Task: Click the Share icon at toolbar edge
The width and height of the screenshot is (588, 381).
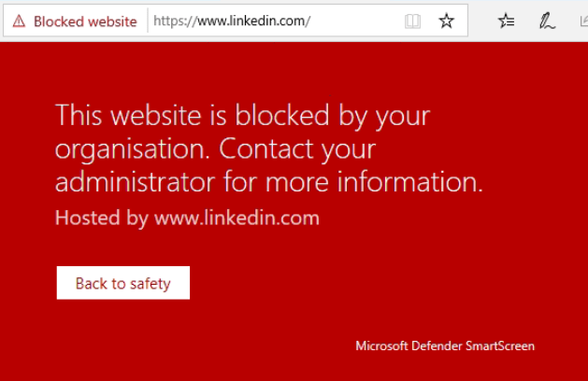Action: click(584, 21)
